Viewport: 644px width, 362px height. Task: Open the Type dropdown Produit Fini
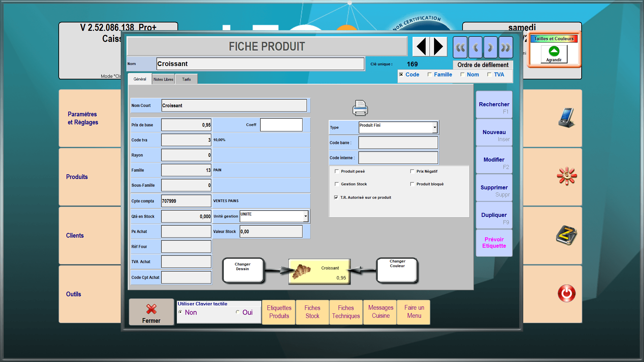(435, 127)
